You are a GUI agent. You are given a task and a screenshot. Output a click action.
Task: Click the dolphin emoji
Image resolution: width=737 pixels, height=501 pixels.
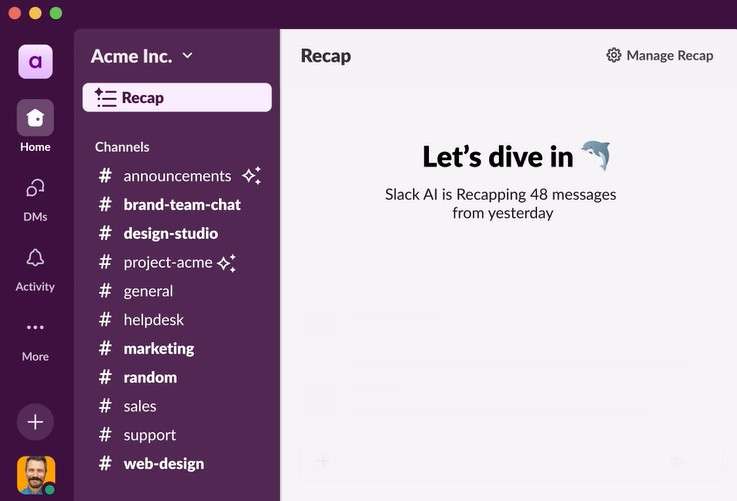596,155
